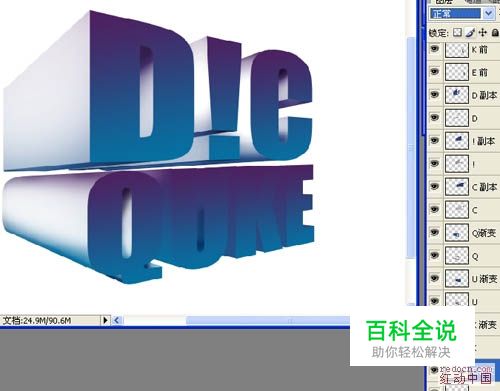
Task: Select the U 渐变 layer thumbnail
Action: tap(457, 278)
